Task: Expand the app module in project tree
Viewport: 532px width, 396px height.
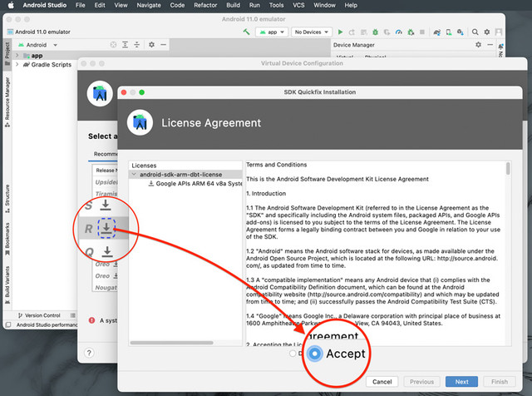Action: (x=17, y=55)
